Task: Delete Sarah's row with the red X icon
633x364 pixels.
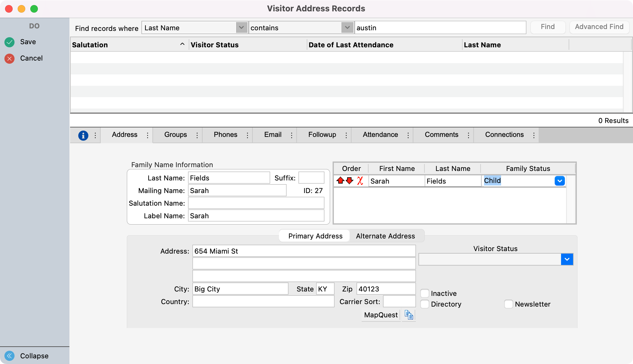Action: pos(360,181)
